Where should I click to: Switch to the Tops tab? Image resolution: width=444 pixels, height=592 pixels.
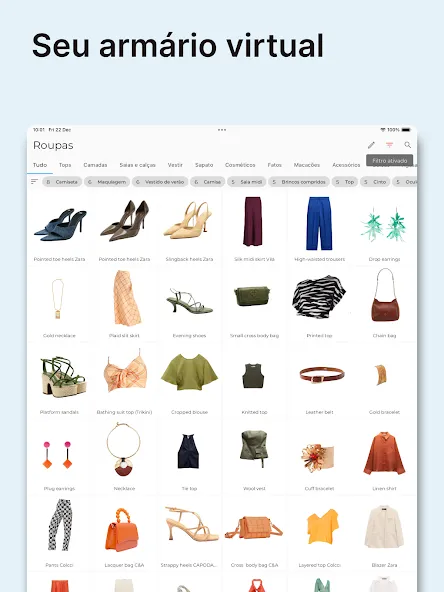[x=65, y=165]
